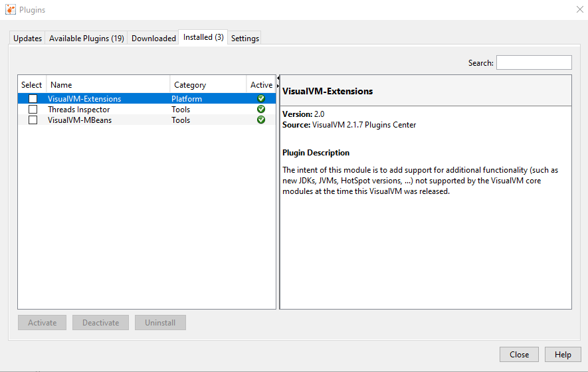Open the Settings tab

pyautogui.click(x=245, y=39)
